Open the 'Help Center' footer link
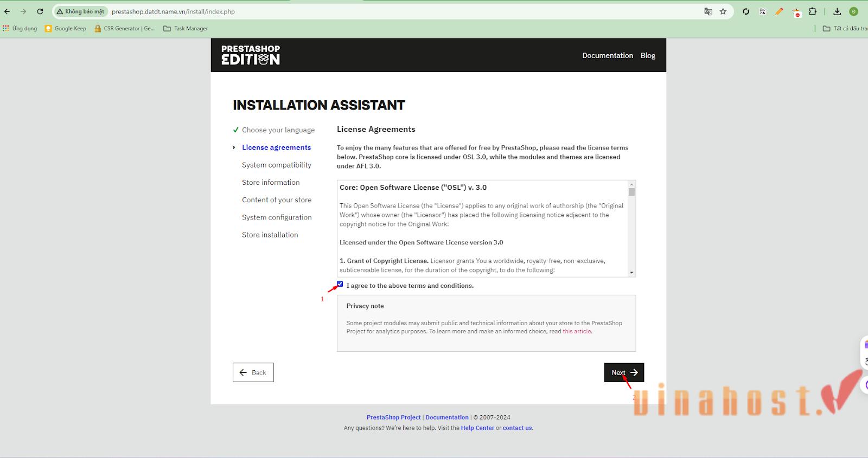This screenshot has width=868, height=458. (477, 428)
